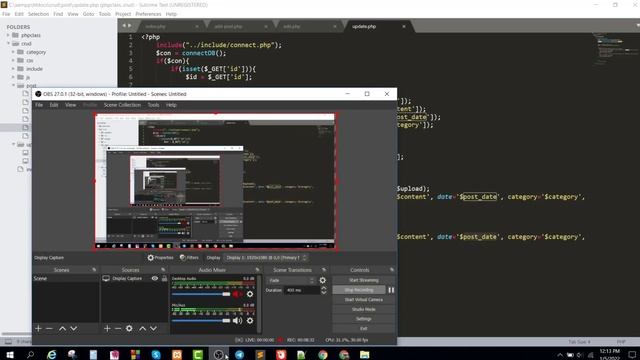Open OBS Help menu
This screenshot has width=640, height=360.
click(x=171, y=105)
